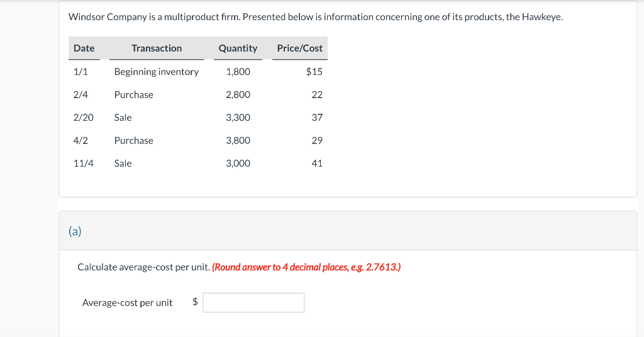Select the 4/2 date cell
This screenshot has width=644, height=337.
pos(80,140)
